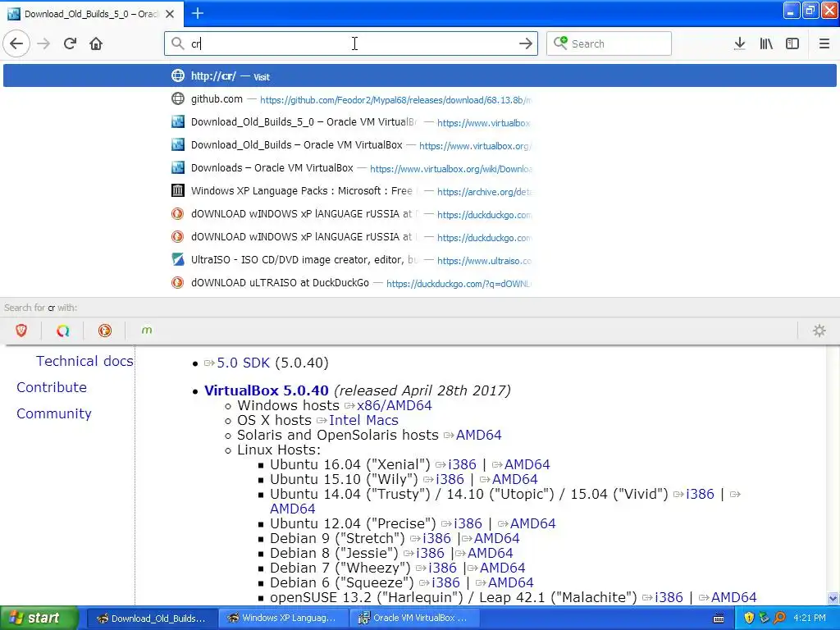This screenshot has height=630, width=840.
Task: Open search settings gear icon
Action: coord(819,331)
